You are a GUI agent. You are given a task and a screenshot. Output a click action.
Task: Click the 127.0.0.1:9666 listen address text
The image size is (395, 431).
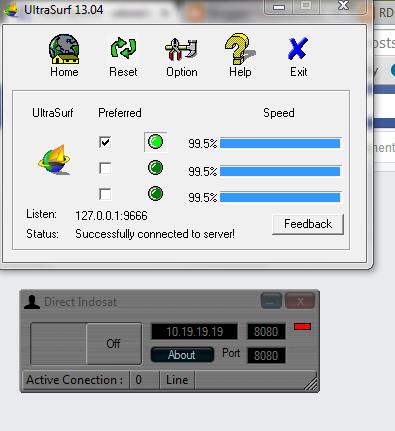coord(111,216)
